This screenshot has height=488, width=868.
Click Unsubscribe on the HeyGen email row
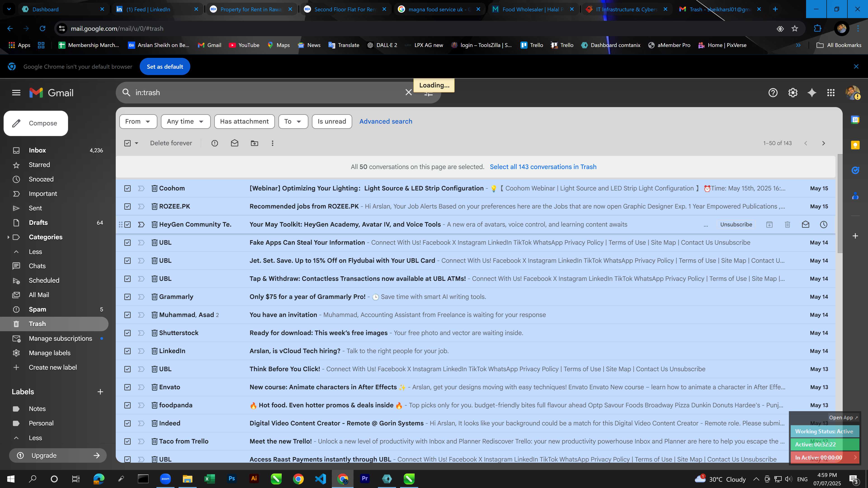[x=736, y=224]
